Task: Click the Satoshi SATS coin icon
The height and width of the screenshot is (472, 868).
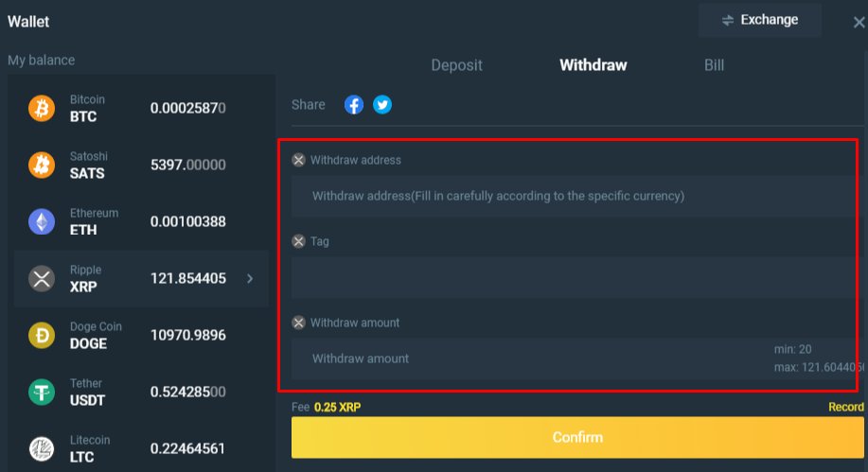Action: pyautogui.click(x=42, y=166)
